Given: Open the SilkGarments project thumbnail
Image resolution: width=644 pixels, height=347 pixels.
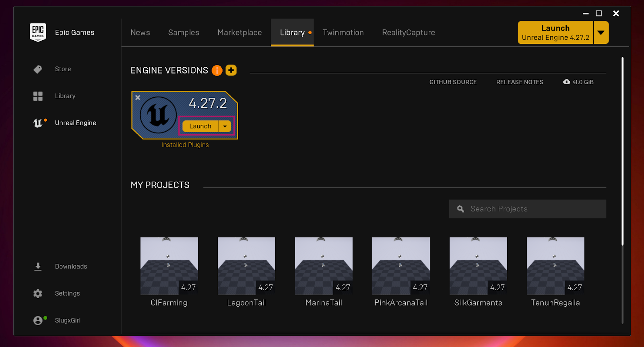Looking at the screenshot, I should (x=478, y=266).
